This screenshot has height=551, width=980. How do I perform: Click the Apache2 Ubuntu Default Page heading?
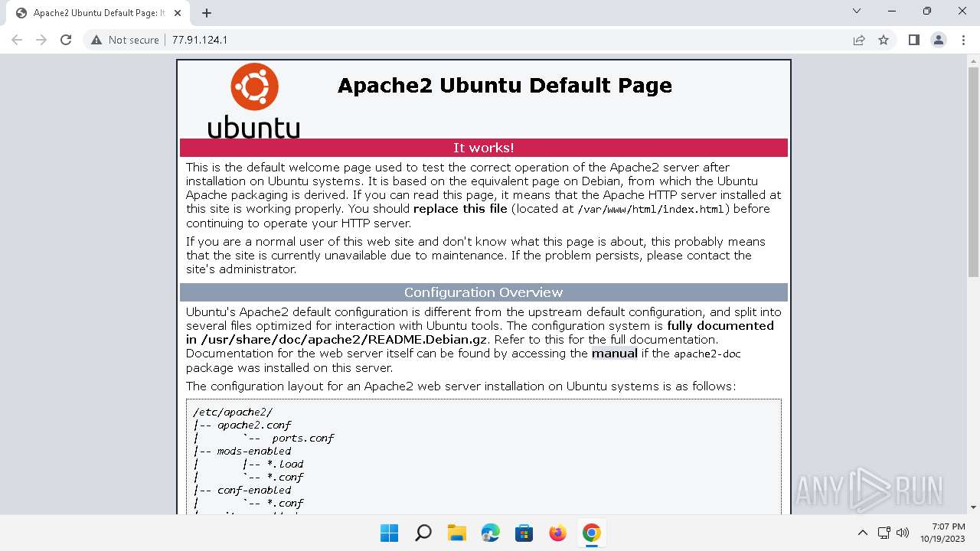505,85
